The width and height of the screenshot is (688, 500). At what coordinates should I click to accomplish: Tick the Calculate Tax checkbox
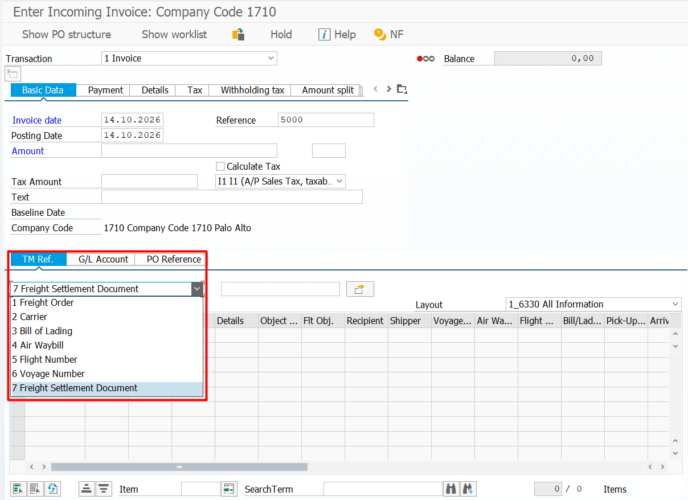(220, 166)
